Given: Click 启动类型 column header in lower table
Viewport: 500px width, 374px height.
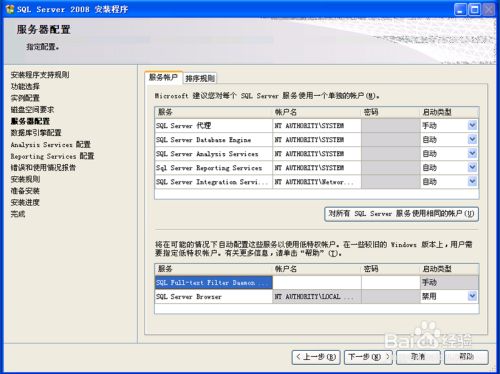Looking at the screenshot, I should tap(449, 269).
